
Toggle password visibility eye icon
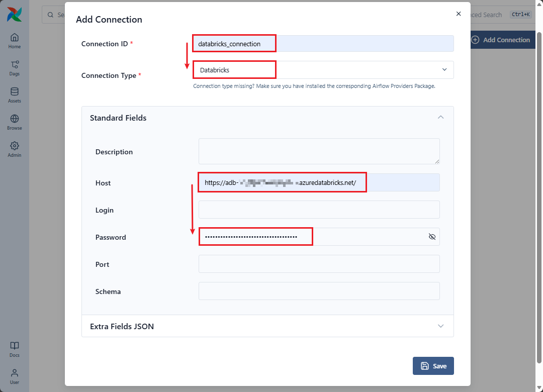[x=432, y=237]
